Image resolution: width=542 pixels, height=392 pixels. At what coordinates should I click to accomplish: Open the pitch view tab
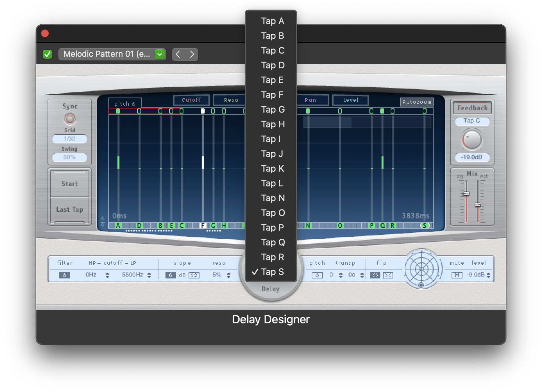click(x=125, y=104)
